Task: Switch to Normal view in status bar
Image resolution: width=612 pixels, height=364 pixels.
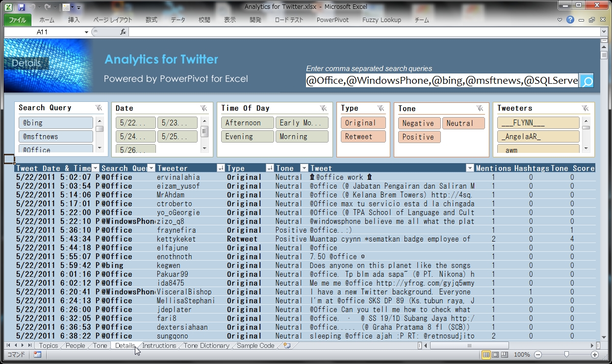Action: tap(486, 355)
